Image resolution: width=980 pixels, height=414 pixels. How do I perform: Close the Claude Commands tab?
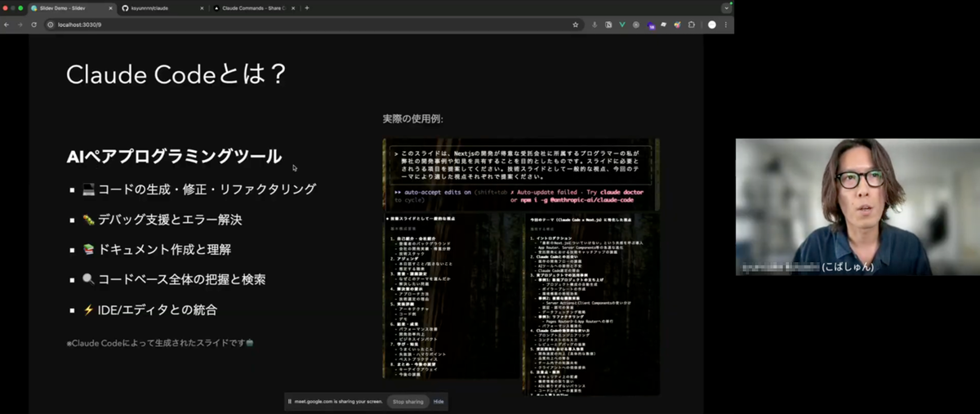294,8
